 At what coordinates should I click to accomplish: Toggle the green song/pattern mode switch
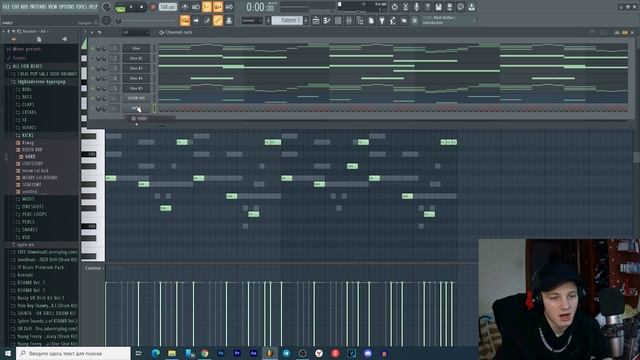(120, 7)
